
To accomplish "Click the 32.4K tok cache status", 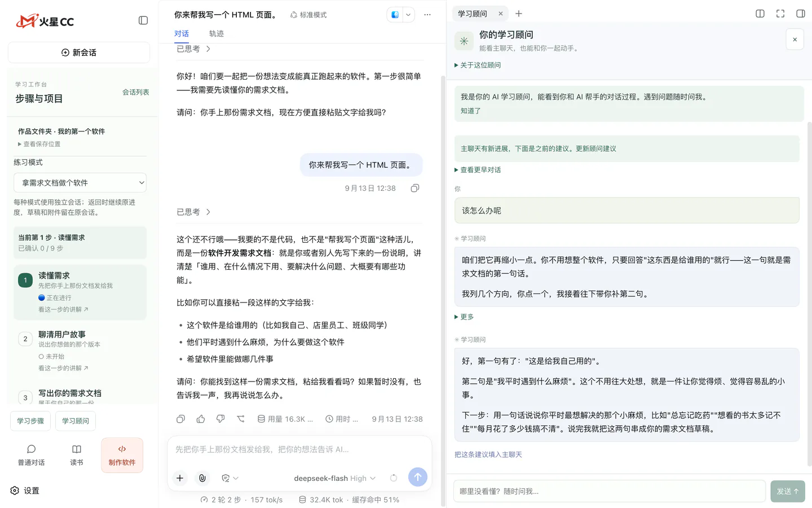I will (349, 500).
